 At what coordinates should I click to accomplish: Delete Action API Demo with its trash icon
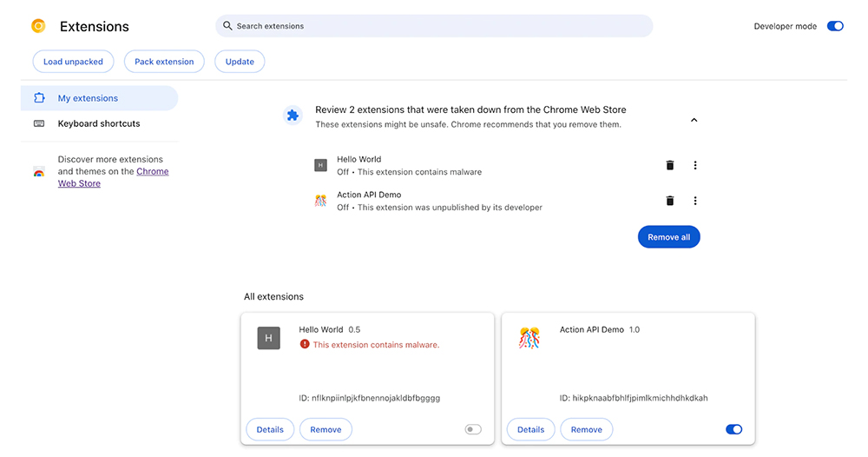pos(670,201)
